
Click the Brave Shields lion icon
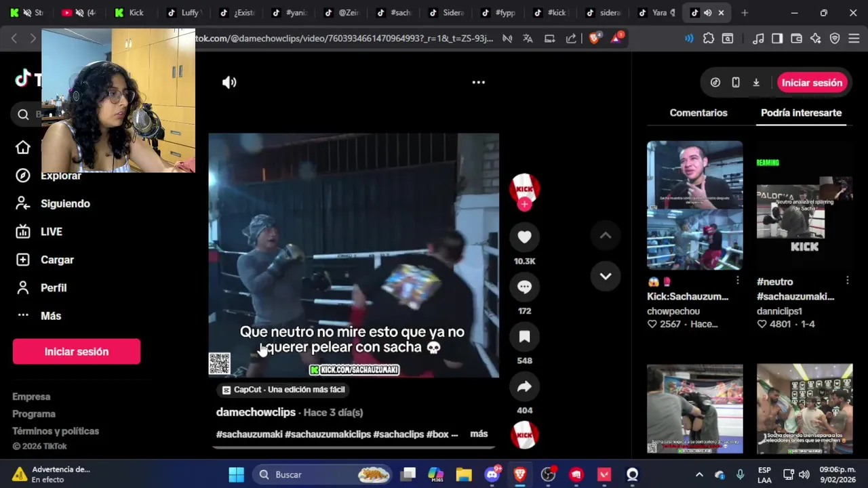click(595, 39)
